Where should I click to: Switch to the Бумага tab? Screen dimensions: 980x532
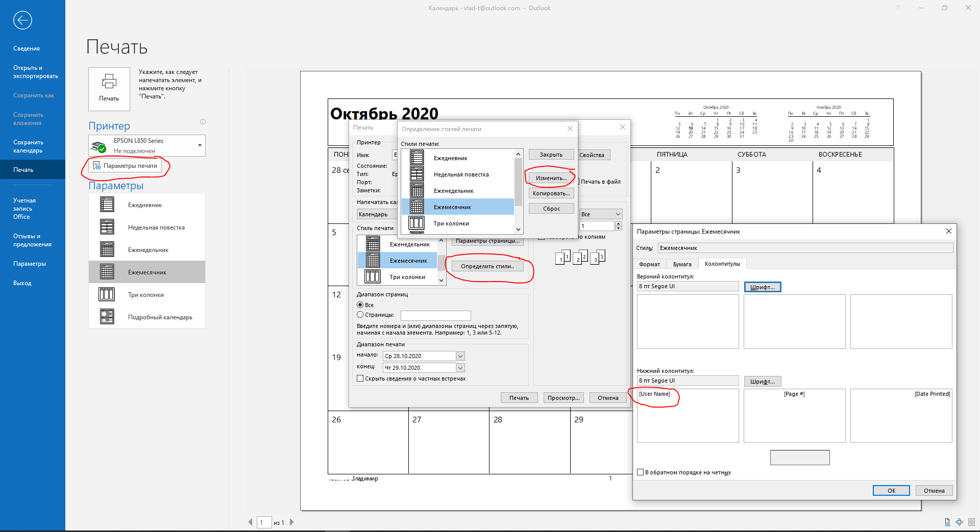(x=682, y=264)
